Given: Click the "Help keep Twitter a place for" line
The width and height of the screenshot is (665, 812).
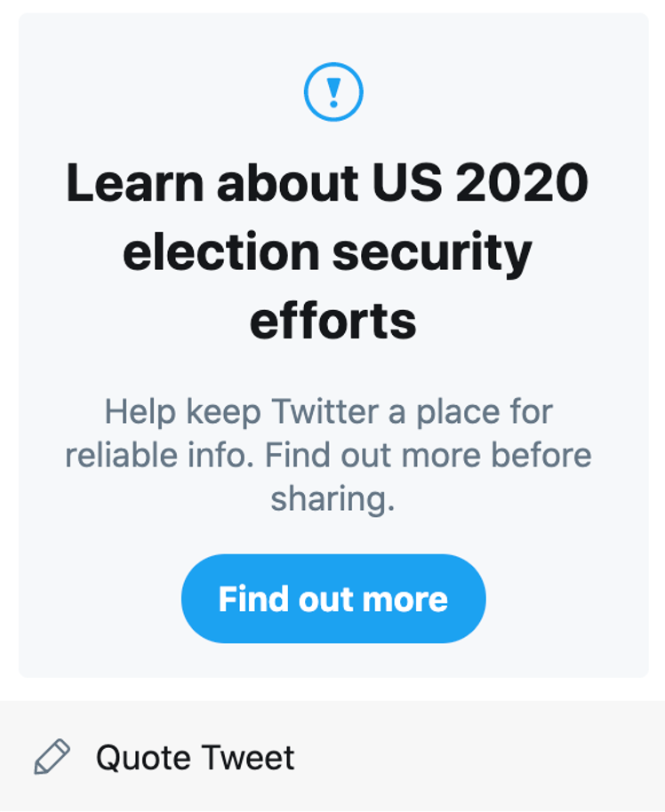Looking at the screenshot, I should point(328,412).
